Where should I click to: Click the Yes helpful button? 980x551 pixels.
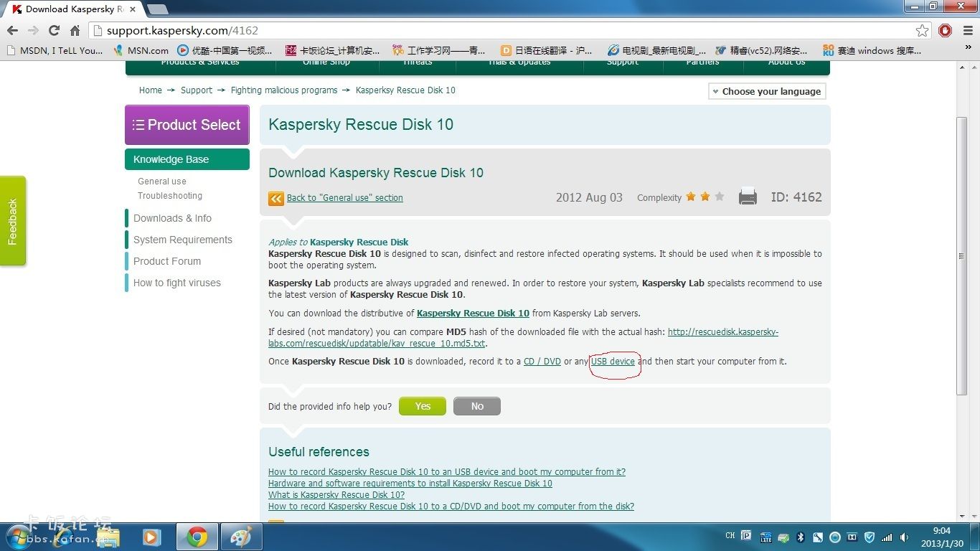click(423, 406)
